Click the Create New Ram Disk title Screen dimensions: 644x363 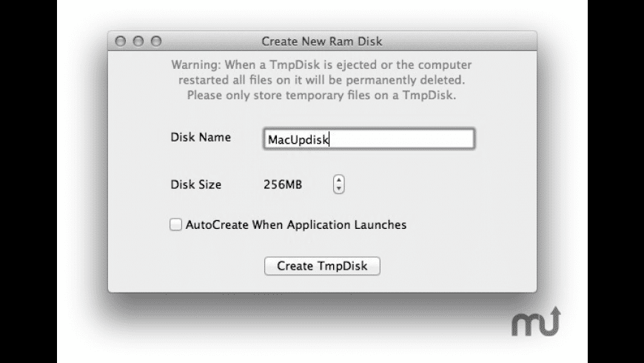322,41
